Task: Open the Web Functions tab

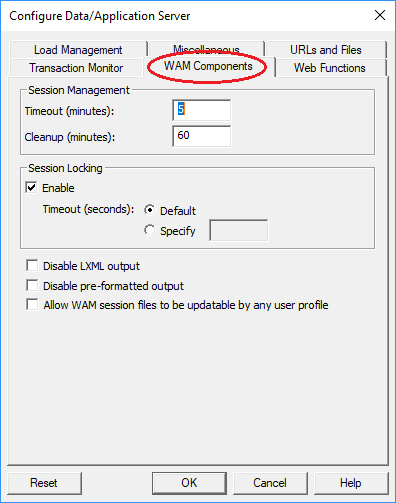Action: (329, 68)
